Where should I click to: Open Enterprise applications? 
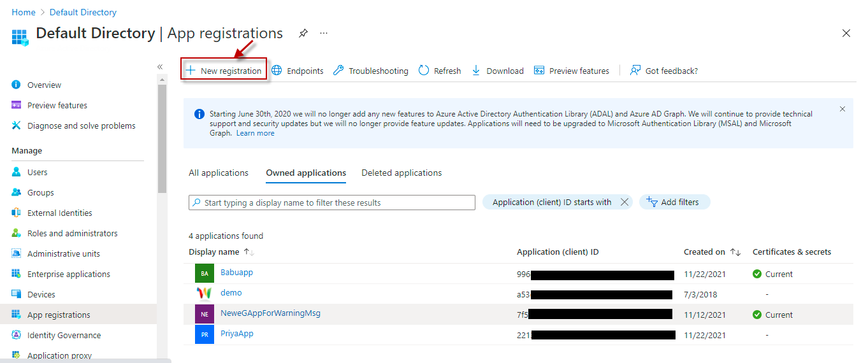pyautogui.click(x=68, y=274)
